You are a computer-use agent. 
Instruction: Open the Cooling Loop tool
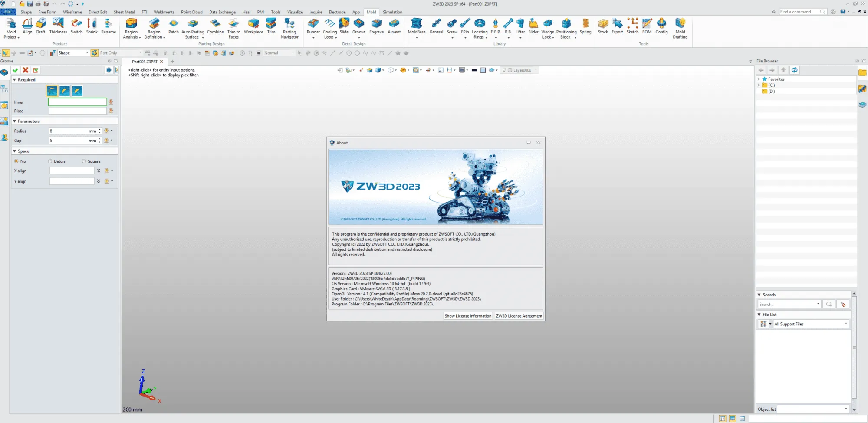[330, 28]
